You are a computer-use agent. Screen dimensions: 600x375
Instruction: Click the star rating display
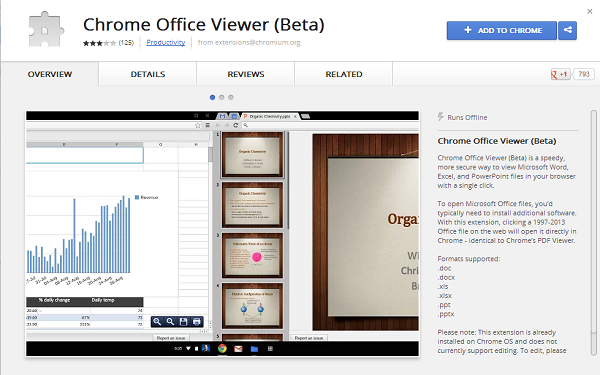tap(99, 43)
